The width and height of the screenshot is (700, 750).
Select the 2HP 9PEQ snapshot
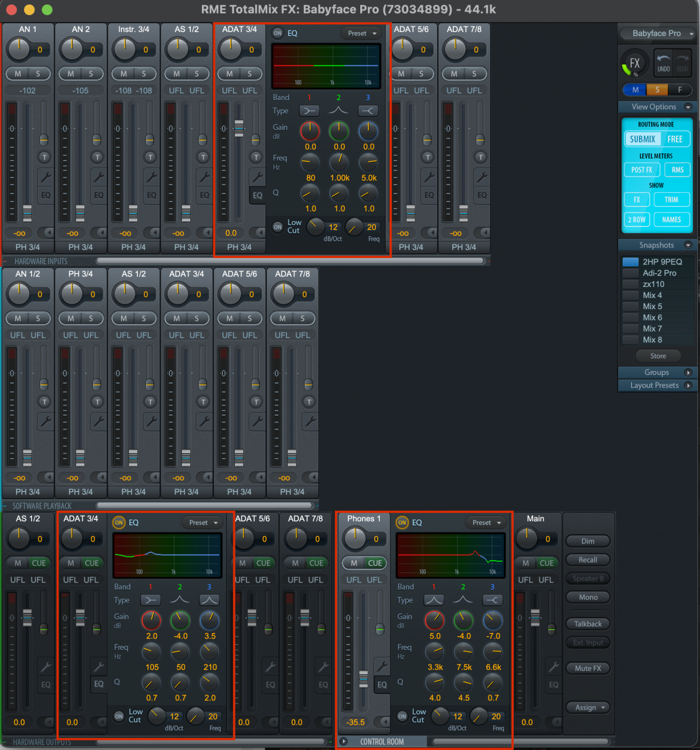(x=658, y=261)
